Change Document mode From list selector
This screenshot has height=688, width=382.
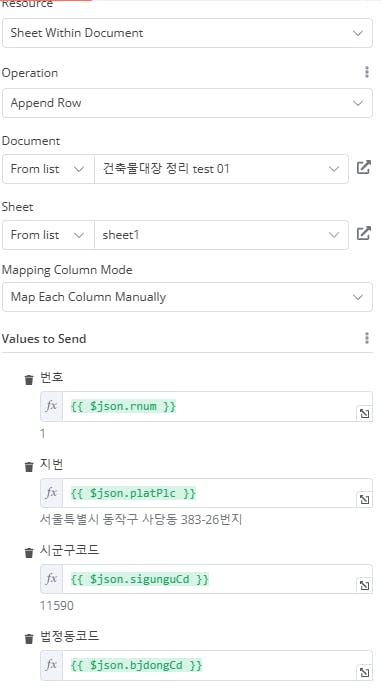coord(48,169)
